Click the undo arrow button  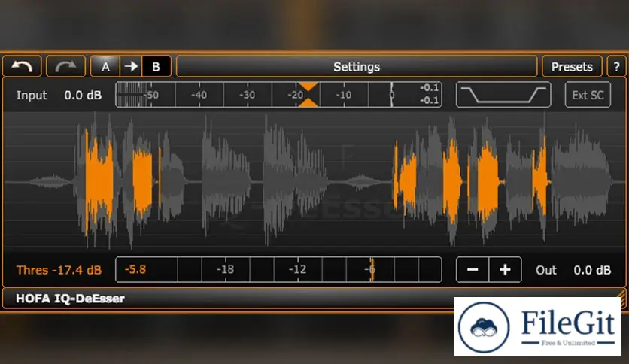pyautogui.click(x=22, y=66)
